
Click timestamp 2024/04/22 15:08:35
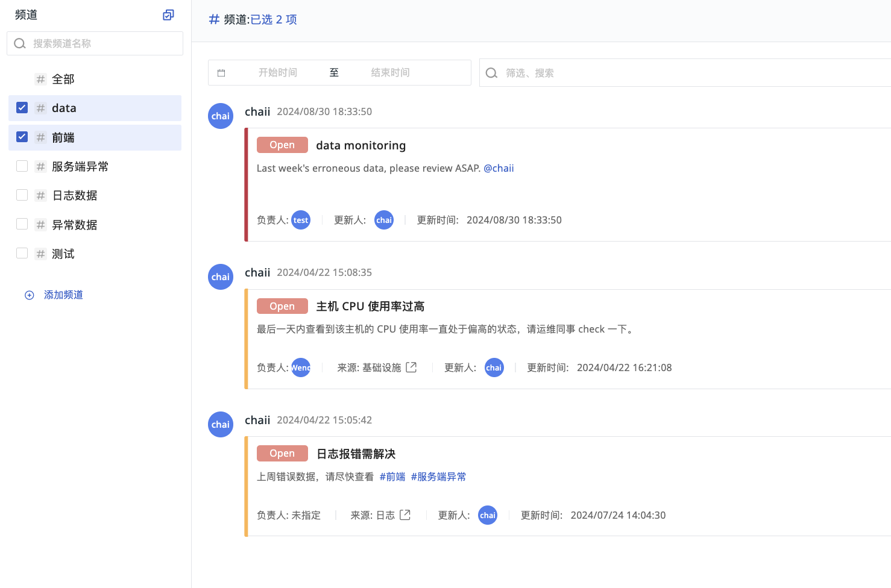(324, 272)
